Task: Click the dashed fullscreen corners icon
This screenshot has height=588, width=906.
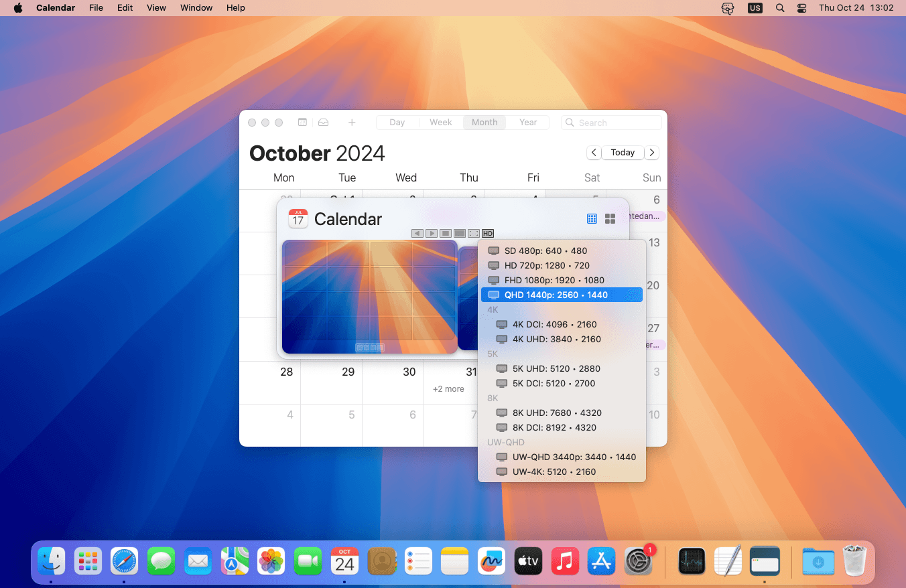Action: coord(474,233)
